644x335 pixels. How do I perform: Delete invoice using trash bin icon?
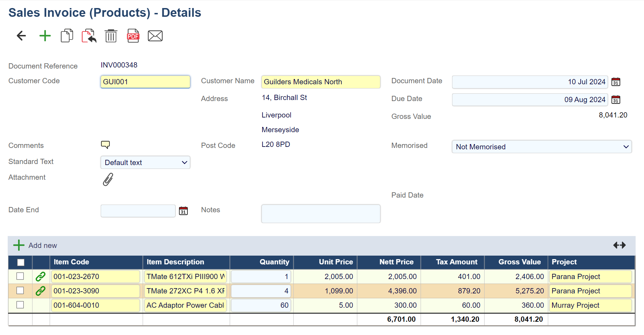point(111,36)
